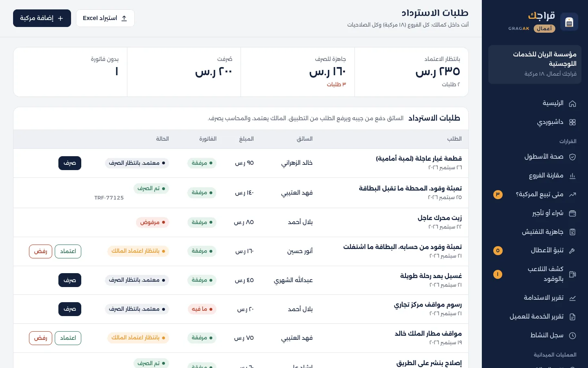Click the صُرفت summary card
588x368 pixels.
click(184, 72)
